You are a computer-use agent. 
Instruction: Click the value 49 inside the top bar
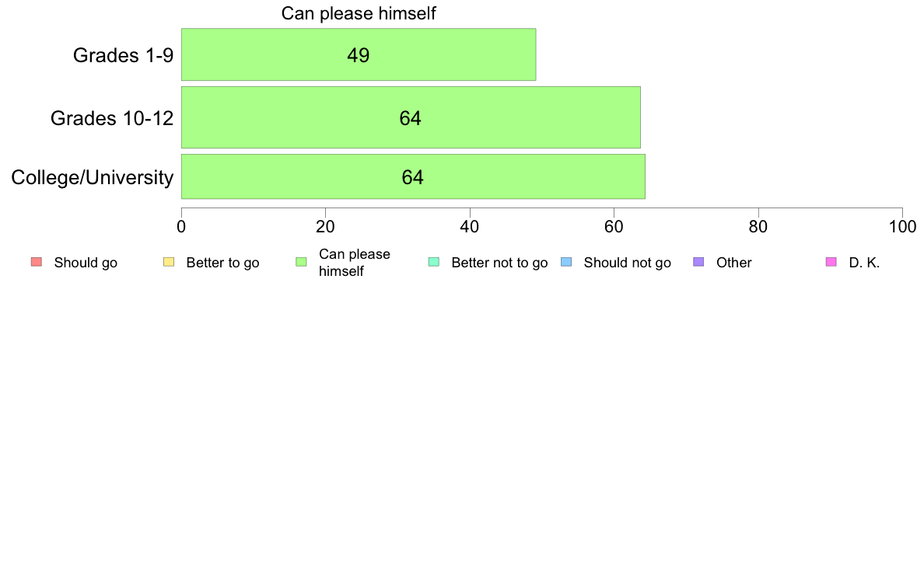coord(359,54)
